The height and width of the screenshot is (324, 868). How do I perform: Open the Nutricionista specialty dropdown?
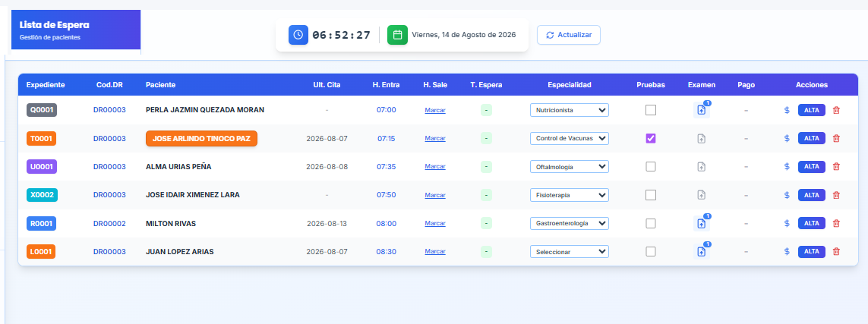569,110
